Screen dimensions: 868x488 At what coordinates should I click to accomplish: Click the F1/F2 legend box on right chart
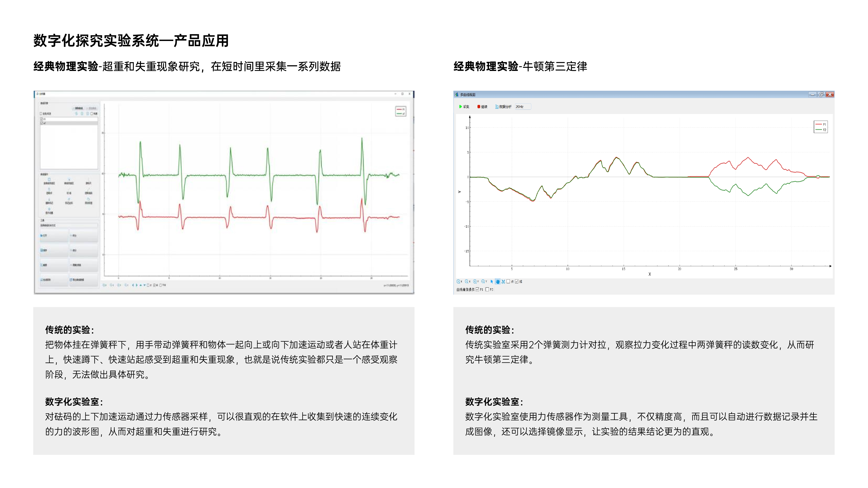tap(820, 127)
